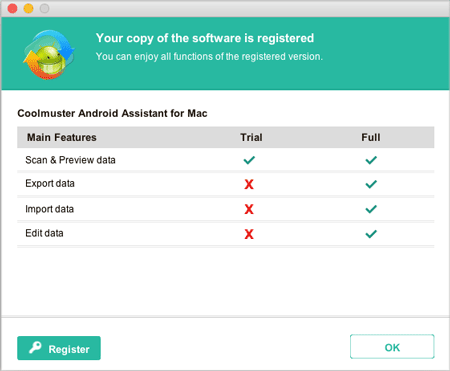Close the window with the red button
Image resolution: width=450 pixels, height=371 pixels.
click(x=12, y=8)
